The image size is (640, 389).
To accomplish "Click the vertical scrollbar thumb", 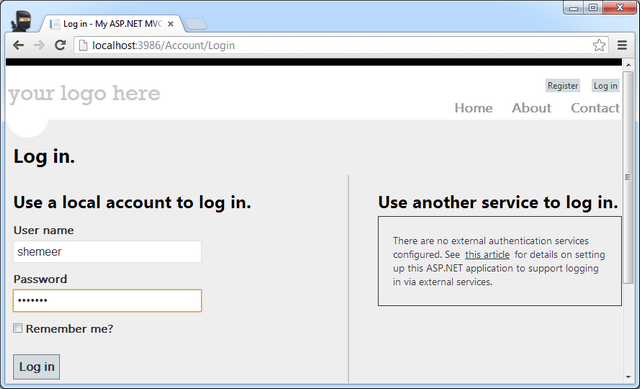I will [x=628, y=178].
